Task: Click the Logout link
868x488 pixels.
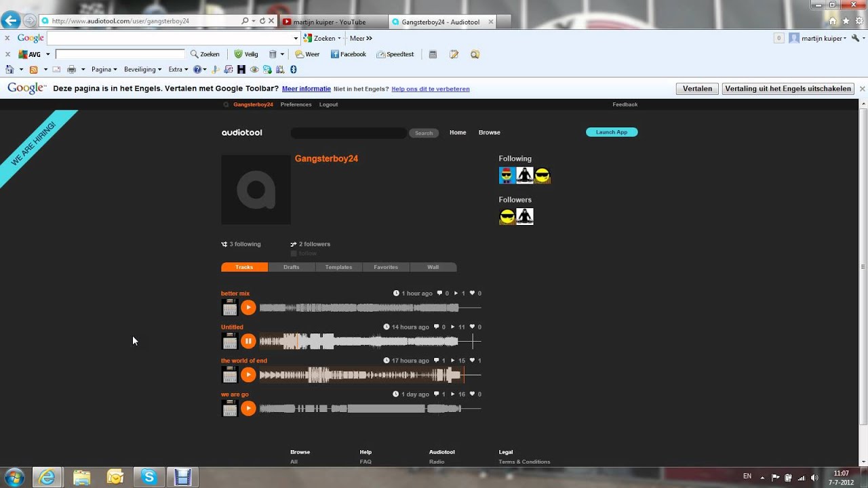Action: [328, 104]
